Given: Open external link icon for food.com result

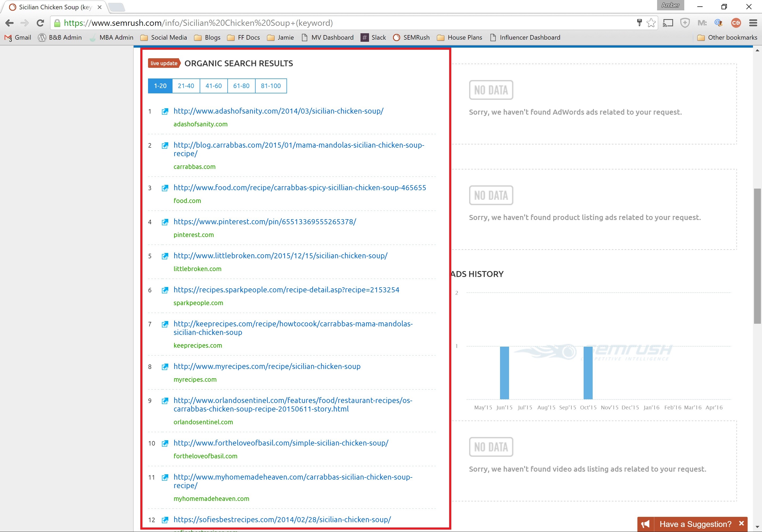Looking at the screenshot, I should click(x=165, y=188).
